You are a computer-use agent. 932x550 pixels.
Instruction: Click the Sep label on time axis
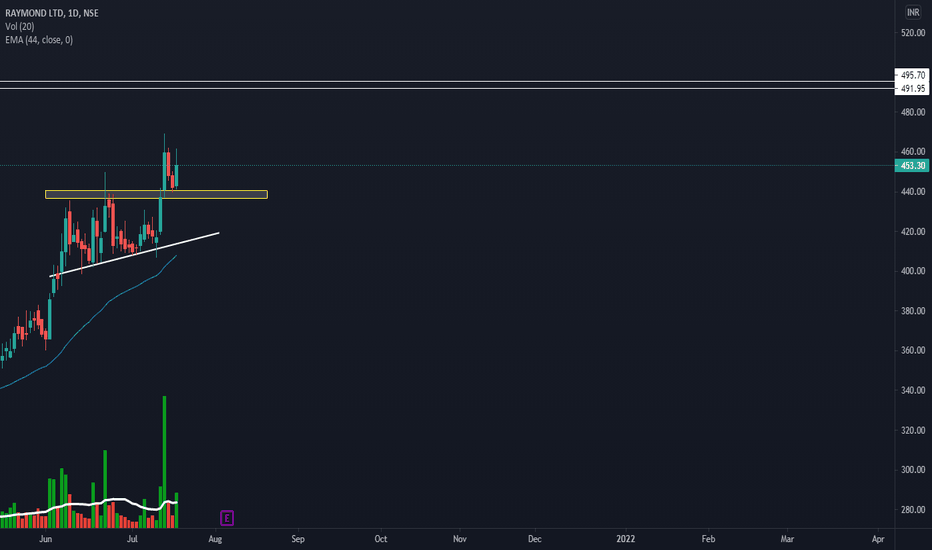298,539
